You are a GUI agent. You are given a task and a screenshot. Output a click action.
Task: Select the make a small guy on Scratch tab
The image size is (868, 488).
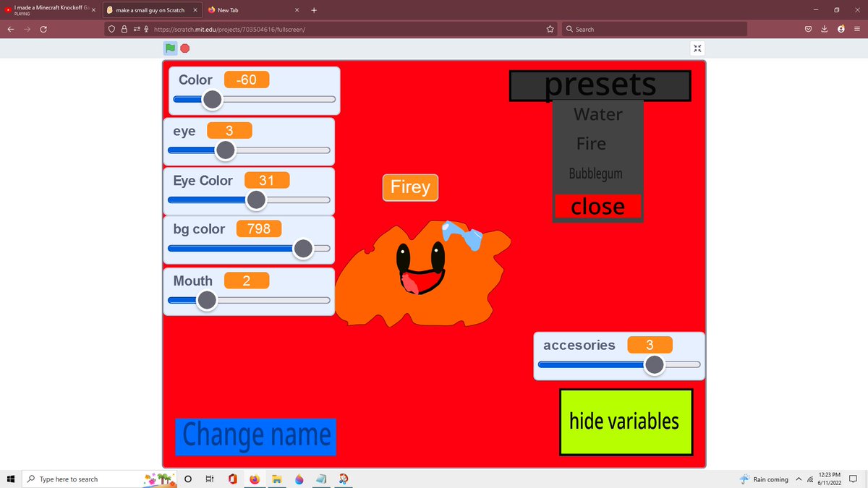[152, 10]
